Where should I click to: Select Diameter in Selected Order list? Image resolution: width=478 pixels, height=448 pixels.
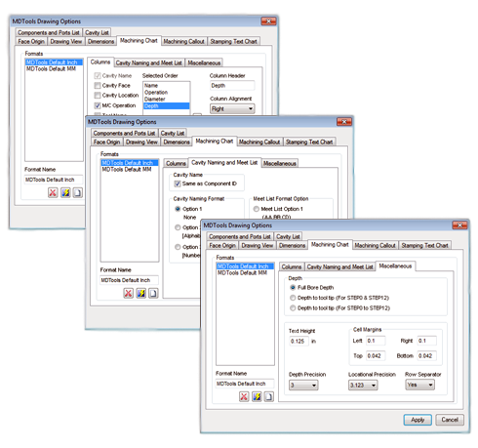tap(166, 100)
